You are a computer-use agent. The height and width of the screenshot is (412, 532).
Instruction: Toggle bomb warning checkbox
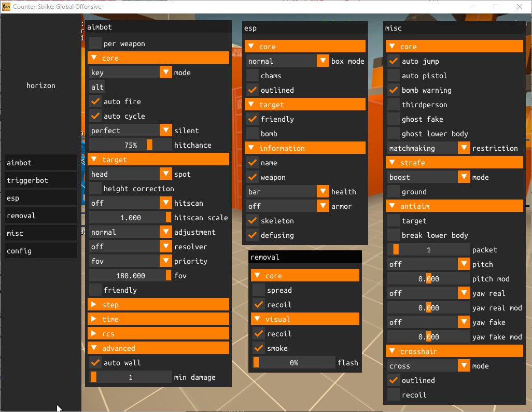pyautogui.click(x=394, y=90)
